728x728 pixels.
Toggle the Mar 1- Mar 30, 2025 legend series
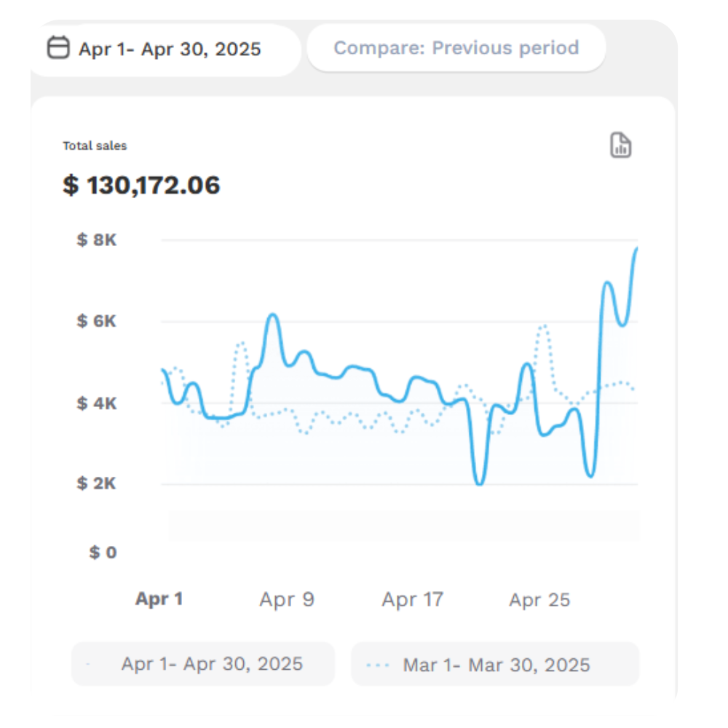click(496, 665)
